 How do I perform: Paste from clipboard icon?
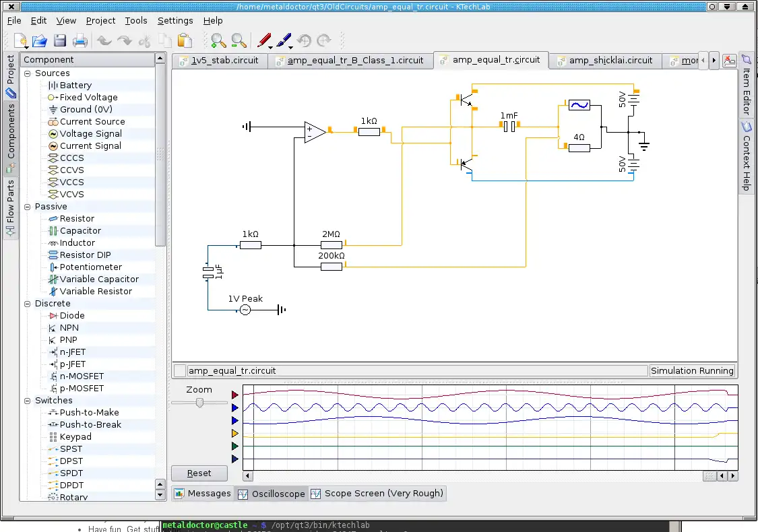185,41
